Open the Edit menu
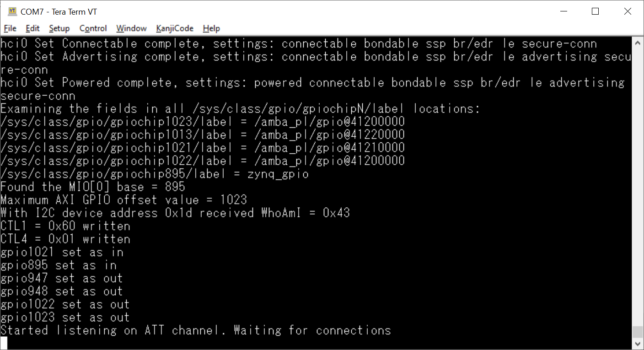The image size is (644, 350). tap(32, 28)
